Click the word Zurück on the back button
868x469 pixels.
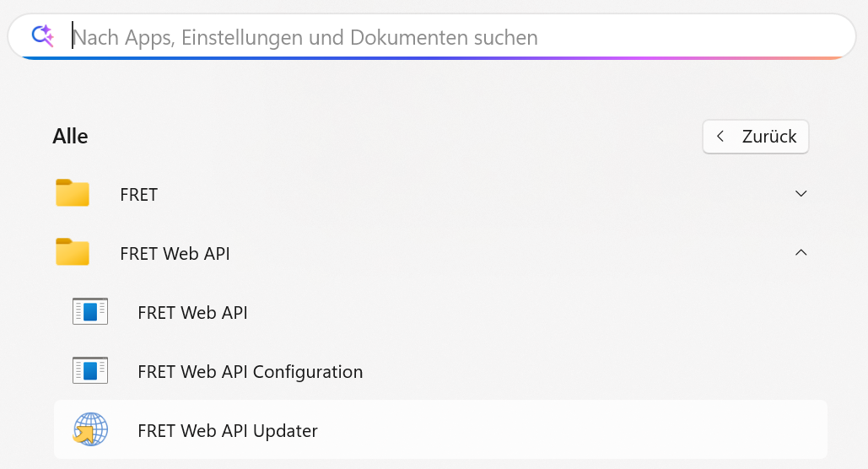tap(769, 137)
